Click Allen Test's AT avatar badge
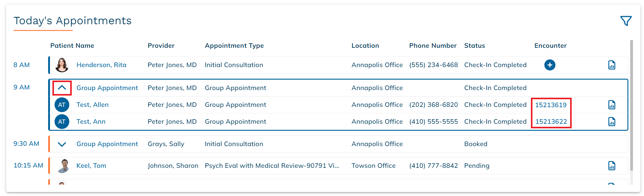Image resolution: width=644 pixels, height=196 pixels. [x=62, y=105]
